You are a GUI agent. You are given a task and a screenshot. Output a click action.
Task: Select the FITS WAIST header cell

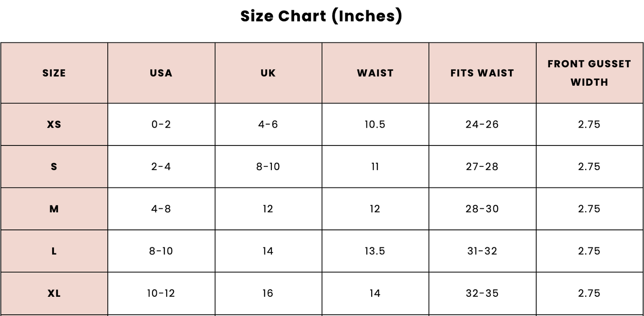(482, 73)
